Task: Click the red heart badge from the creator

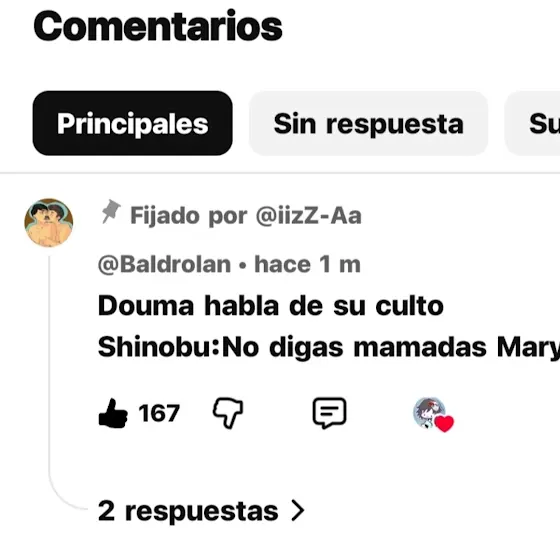Action: [x=444, y=424]
